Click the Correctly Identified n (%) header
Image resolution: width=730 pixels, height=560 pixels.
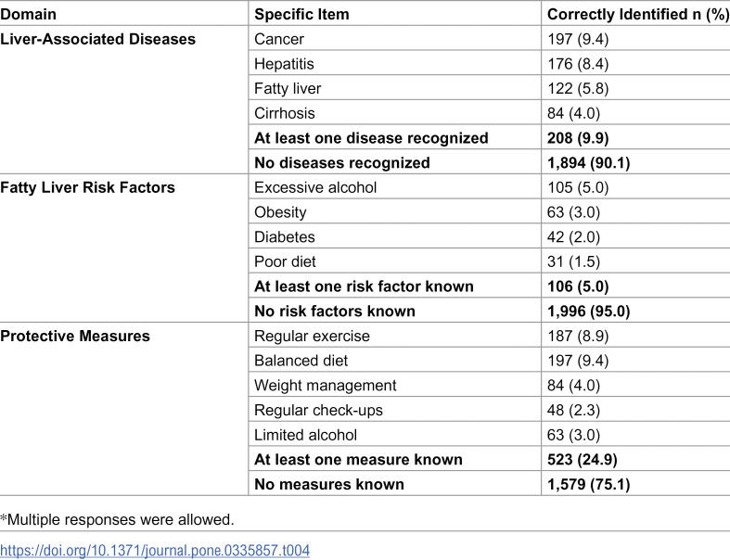(638, 15)
